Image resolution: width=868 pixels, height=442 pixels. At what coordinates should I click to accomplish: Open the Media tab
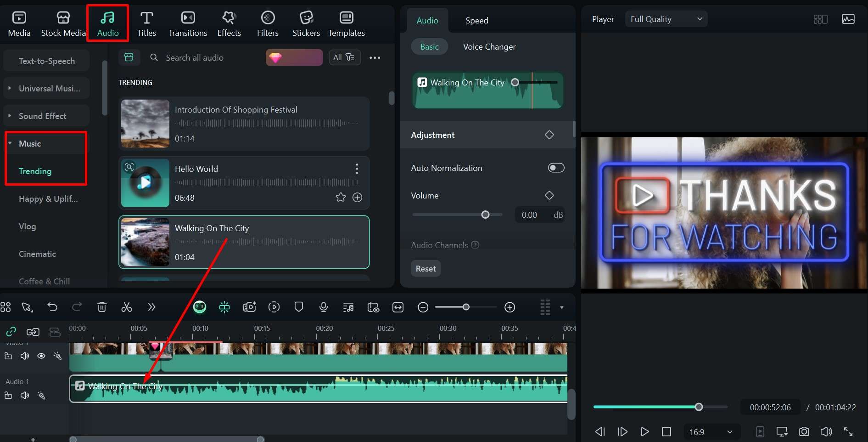point(19,24)
